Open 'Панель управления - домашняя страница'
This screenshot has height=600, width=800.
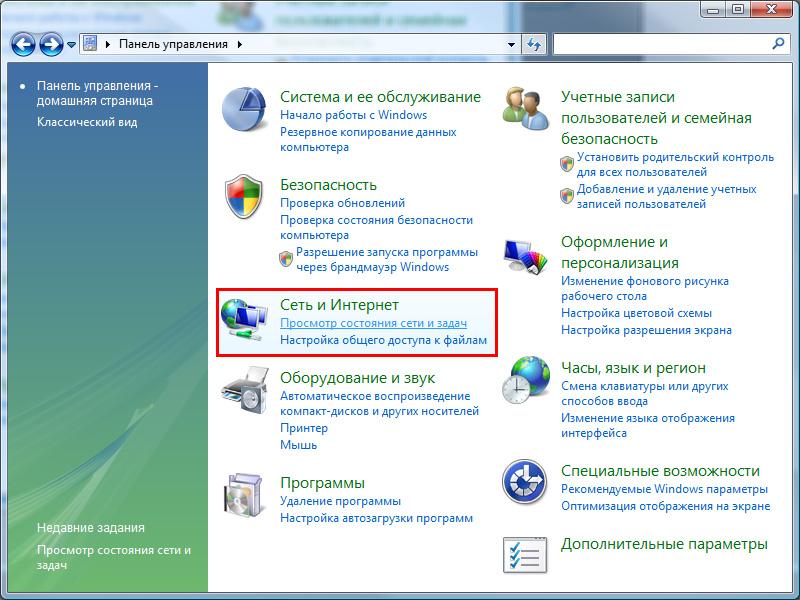(97, 93)
